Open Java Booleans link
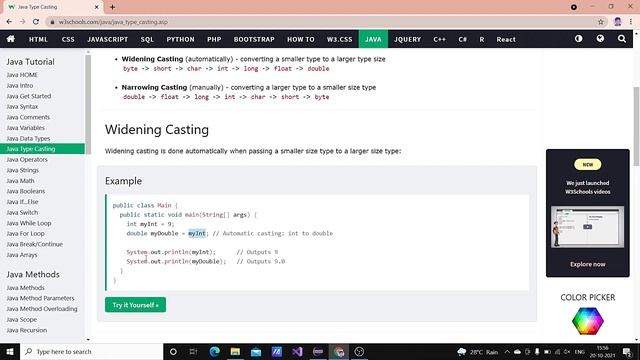This screenshot has height=360, width=640. 26,191
